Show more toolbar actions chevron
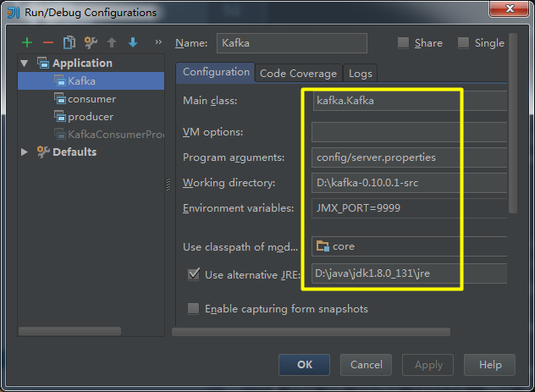535x392 pixels. pyautogui.click(x=158, y=42)
